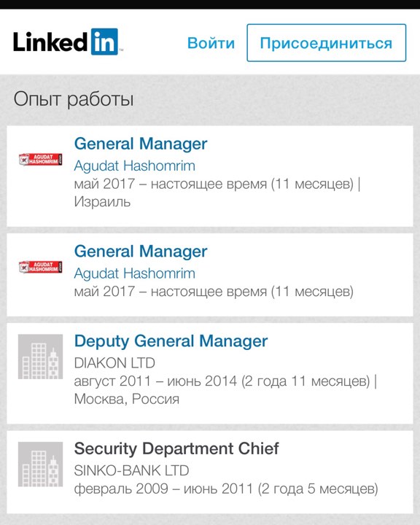Select the SINKO-BANK LTD company name
The width and height of the screenshot is (420, 525).
pyautogui.click(x=132, y=470)
